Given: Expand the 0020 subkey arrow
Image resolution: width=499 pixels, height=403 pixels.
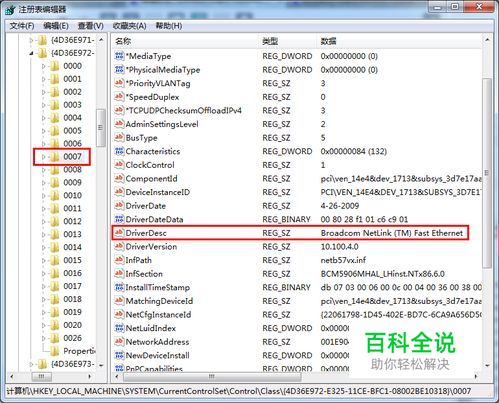Looking at the screenshot, I should tap(44, 325).
